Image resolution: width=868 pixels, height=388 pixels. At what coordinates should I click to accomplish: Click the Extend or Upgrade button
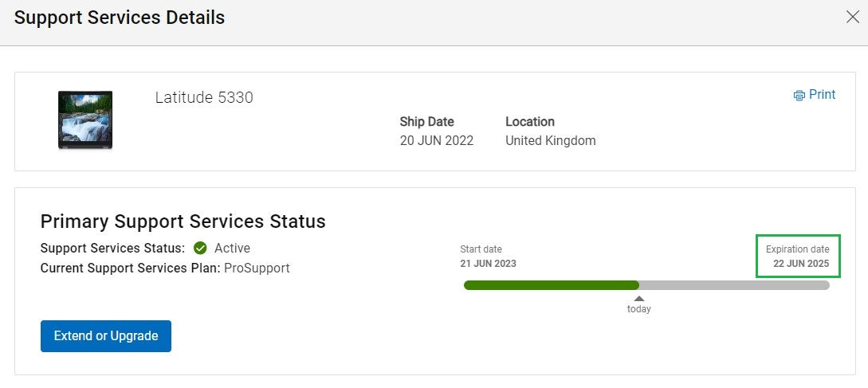106,336
